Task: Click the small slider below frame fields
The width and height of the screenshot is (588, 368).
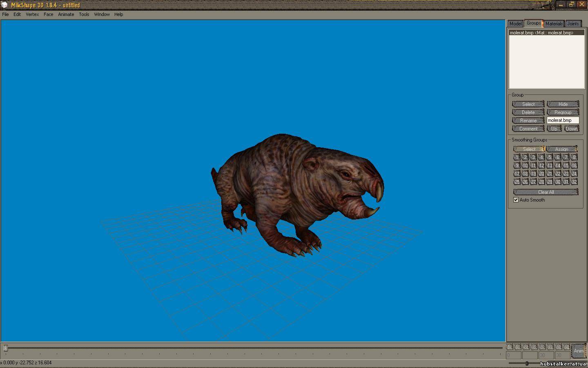Action: [527, 363]
